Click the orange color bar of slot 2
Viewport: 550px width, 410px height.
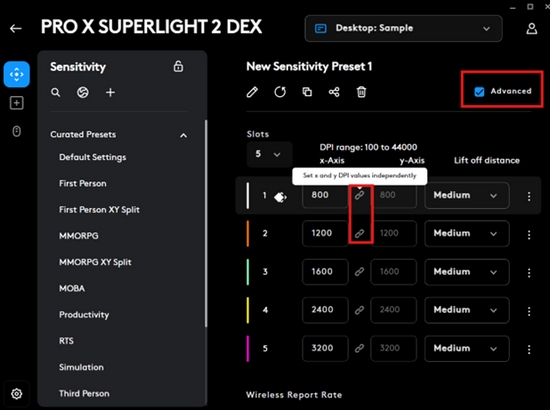(x=248, y=234)
